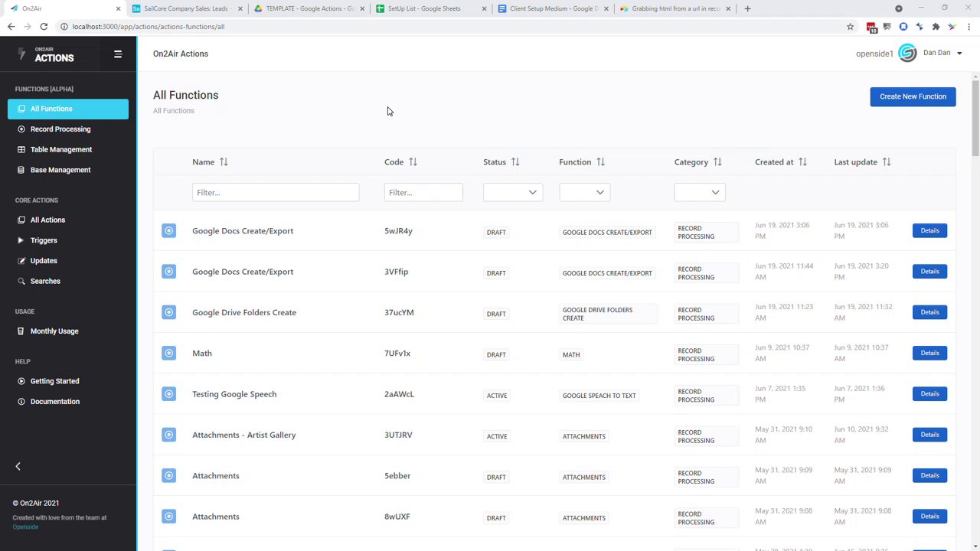
Task: Open the Status filter dropdown
Action: pos(513,192)
